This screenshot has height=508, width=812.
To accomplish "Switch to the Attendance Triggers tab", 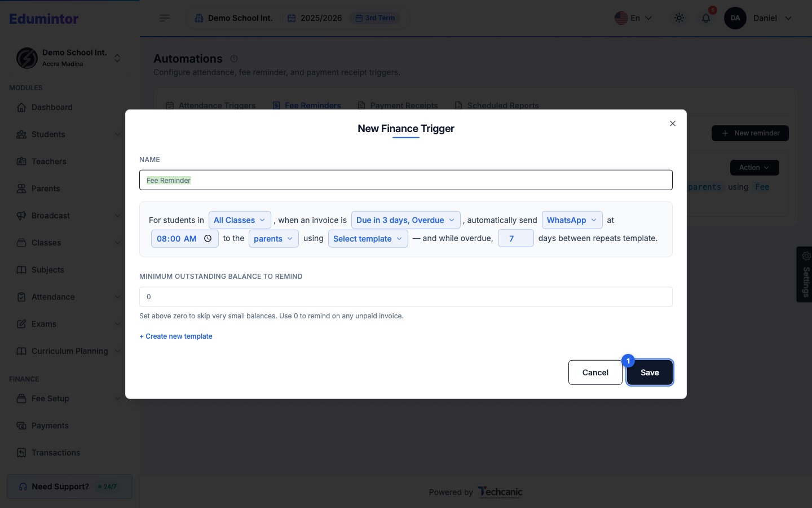I will [211, 106].
